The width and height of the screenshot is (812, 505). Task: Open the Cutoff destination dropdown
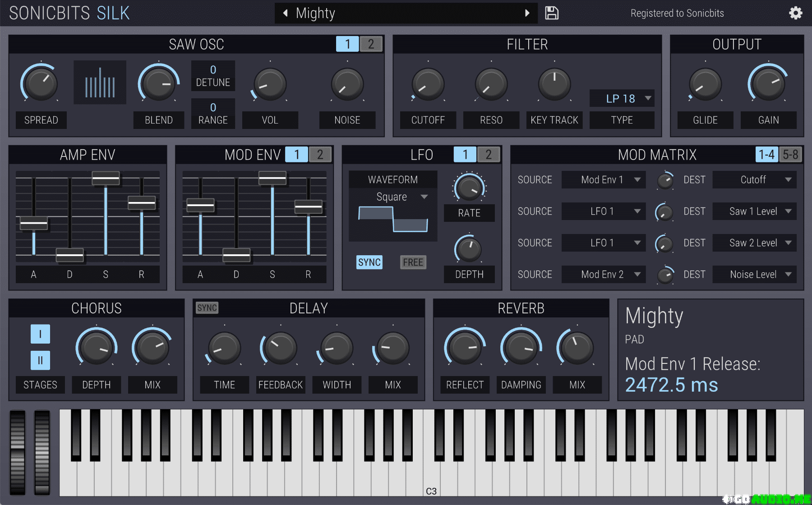[754, 179]
